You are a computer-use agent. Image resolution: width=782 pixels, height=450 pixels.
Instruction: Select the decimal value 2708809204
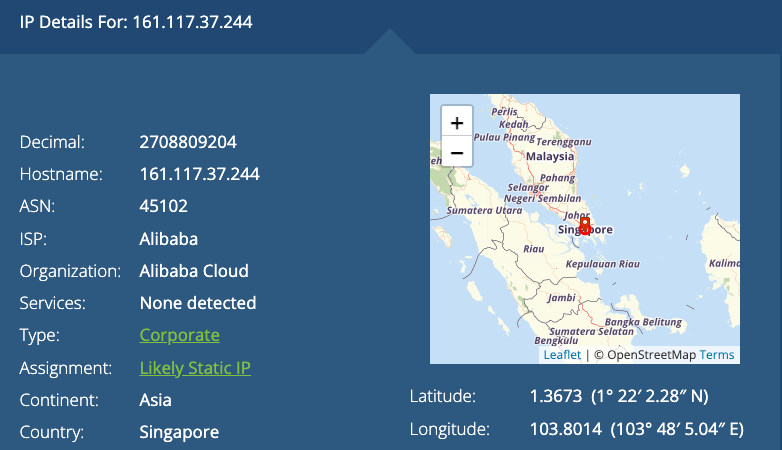188,142
